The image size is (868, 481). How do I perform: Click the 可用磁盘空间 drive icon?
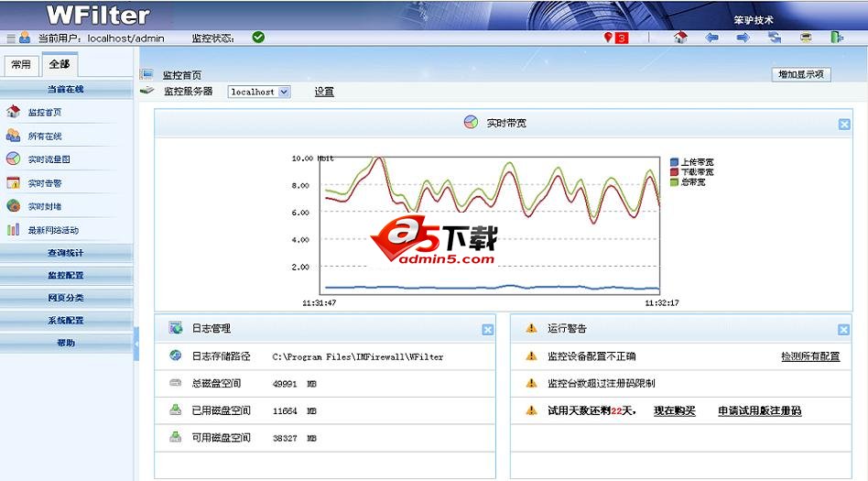(176, 437)
